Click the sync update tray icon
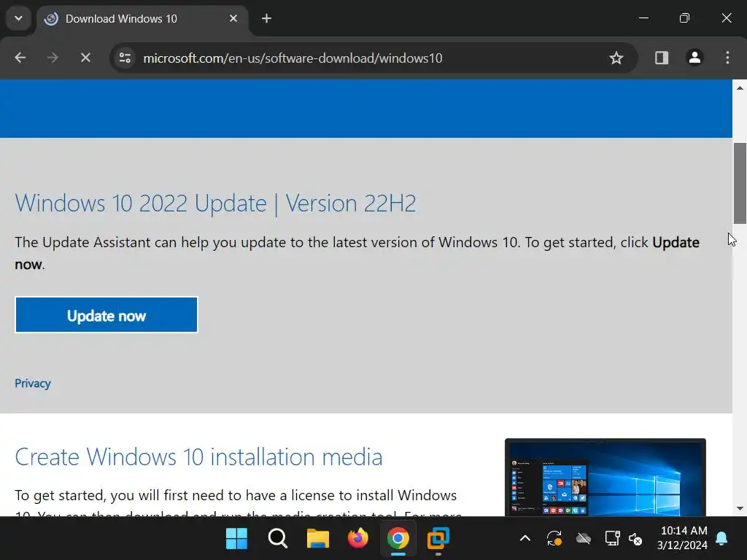The height and width of the screenshot is (560, 747). click(554, 539)
